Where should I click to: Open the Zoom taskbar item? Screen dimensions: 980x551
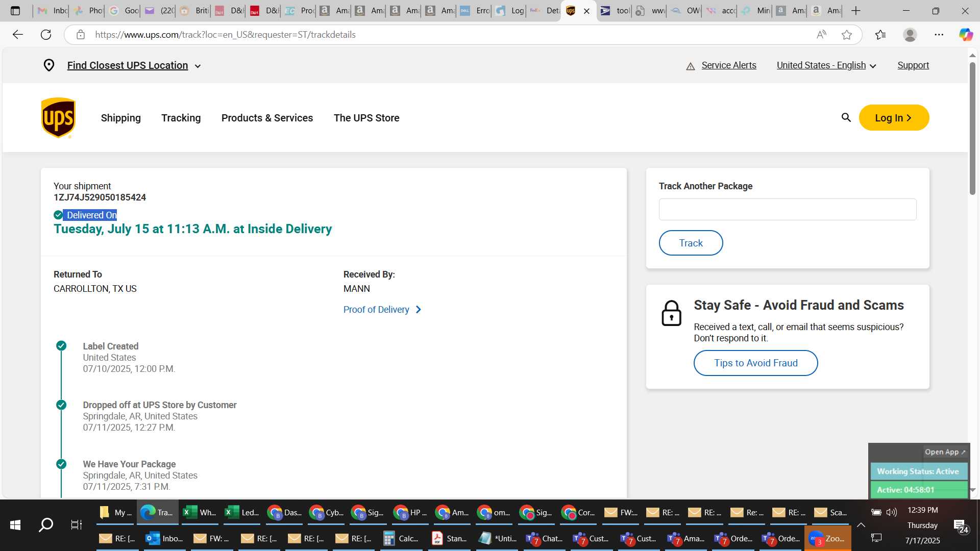(x=827, y=539)
